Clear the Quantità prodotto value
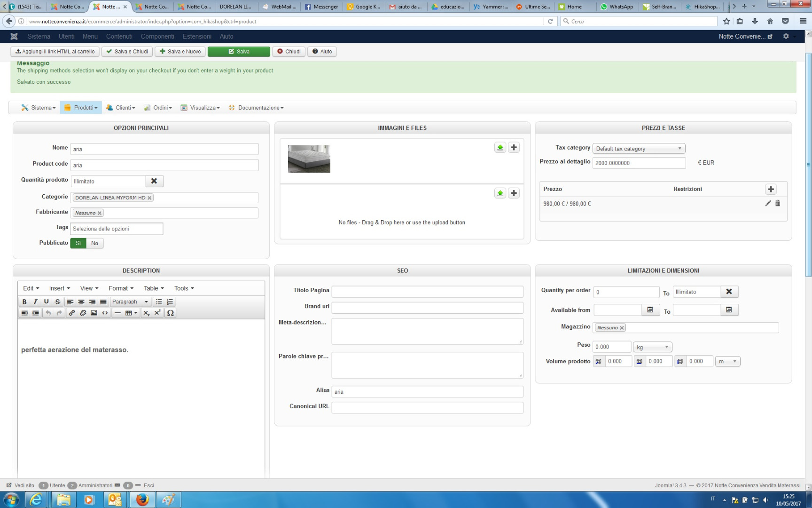Image resolution: width=812 pixels, height=508 pixels. pyautogui.click(x=154, y=181)
